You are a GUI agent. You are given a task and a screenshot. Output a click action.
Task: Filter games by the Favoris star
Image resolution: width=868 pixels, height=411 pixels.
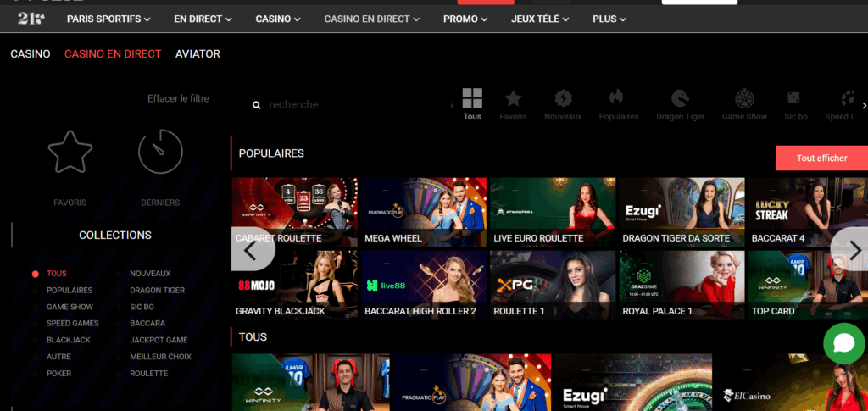point(513,99)
